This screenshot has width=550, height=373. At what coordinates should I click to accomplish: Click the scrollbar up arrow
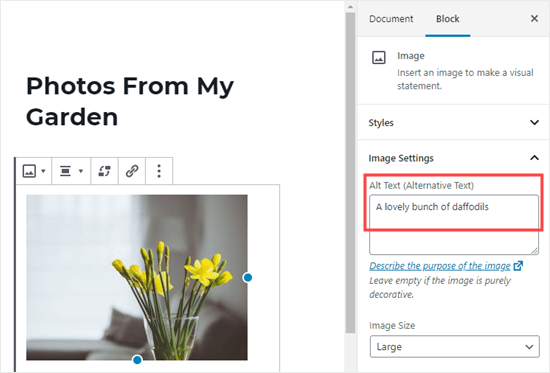point(350,7)
